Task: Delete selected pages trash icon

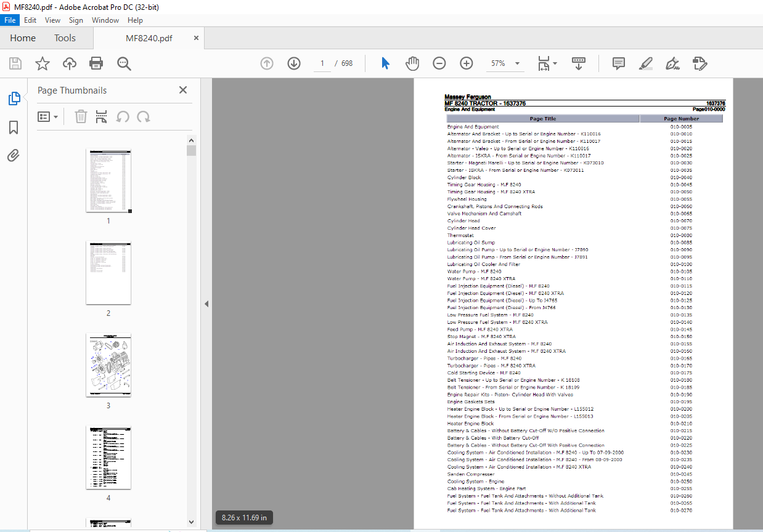Action: point(81,116)
